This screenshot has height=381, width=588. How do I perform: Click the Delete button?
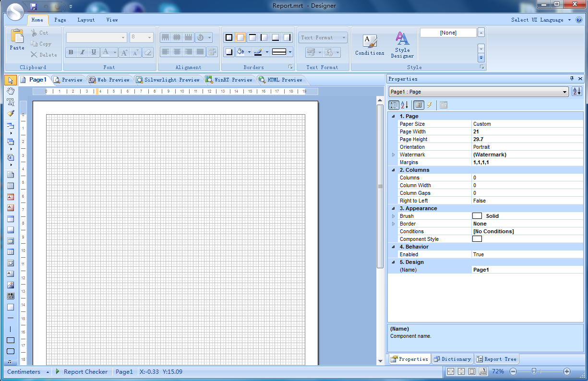pyautogui.click(x=44, y=55)
